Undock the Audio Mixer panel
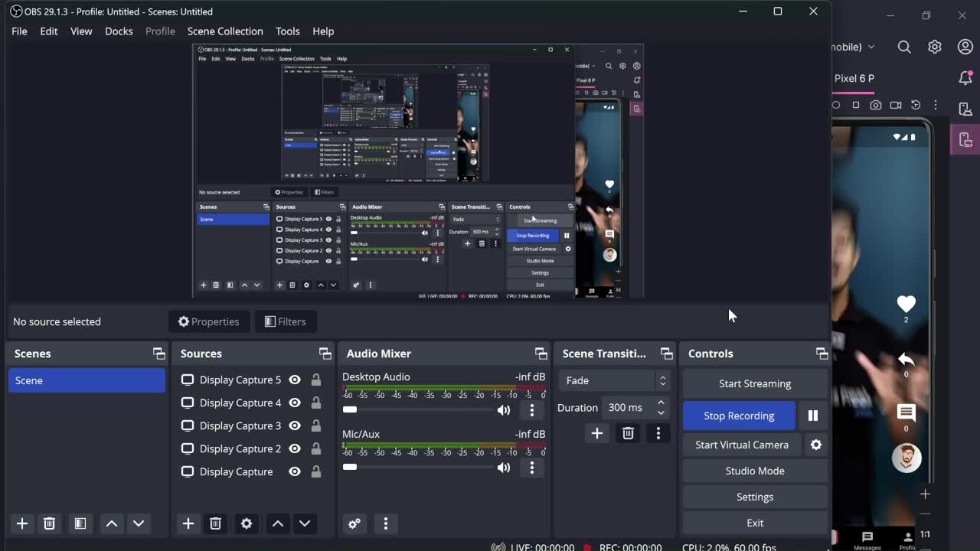Viewport: 980px width, 551px height. (541, 354)
